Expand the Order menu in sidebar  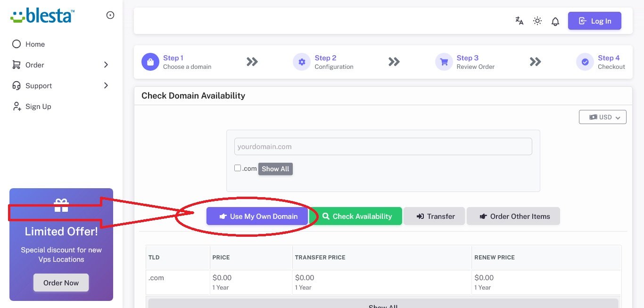coord(61,65)
